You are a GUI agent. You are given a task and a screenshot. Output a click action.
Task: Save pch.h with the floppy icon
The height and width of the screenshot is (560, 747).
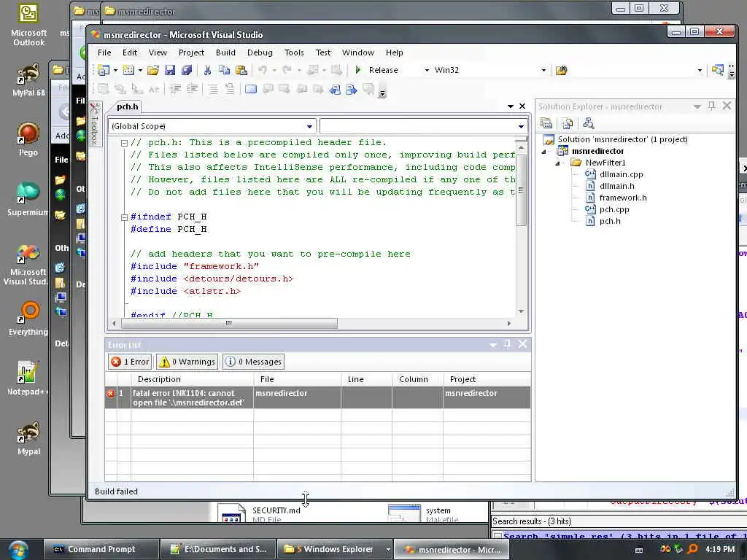coord(169,70)
